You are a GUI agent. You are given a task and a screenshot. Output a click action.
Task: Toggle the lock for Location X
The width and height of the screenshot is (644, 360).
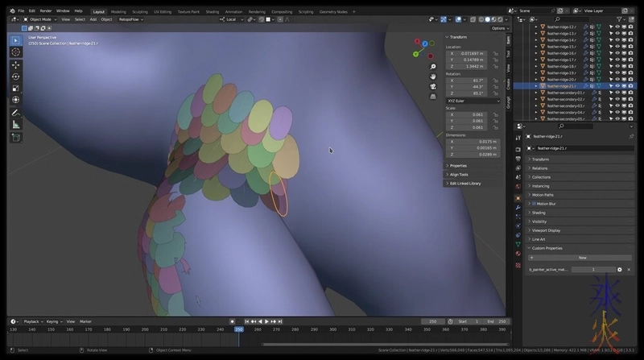495,52
